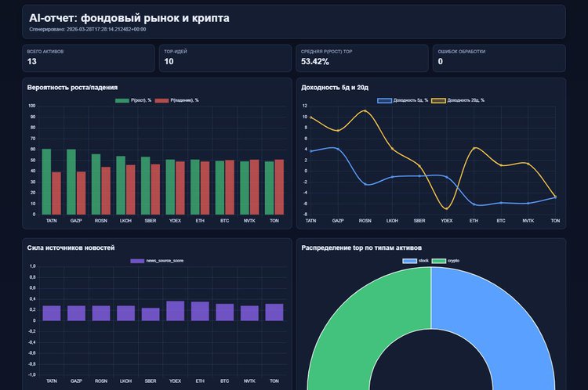
Task: Select TON red decline probability bar
Action: (x=279, y=187)
